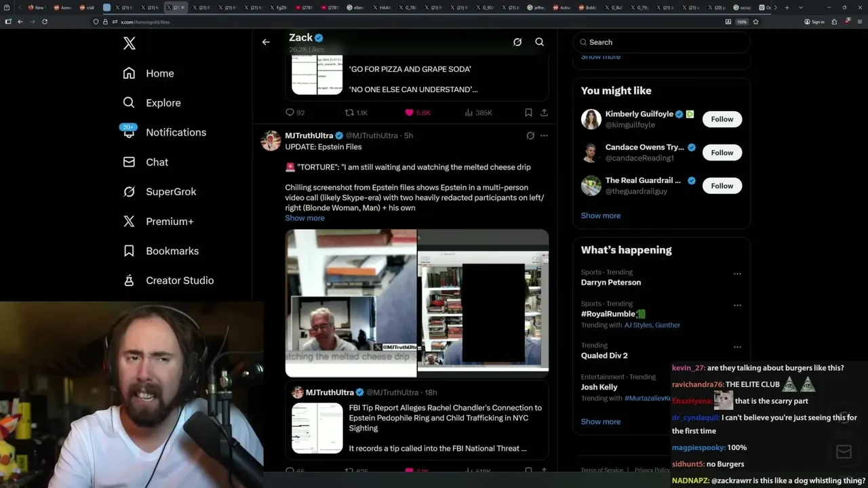The height and width of the screenshot is (488, 868).
Task: Open the 150% zoom level control
Action: click(x=742, y=22)
